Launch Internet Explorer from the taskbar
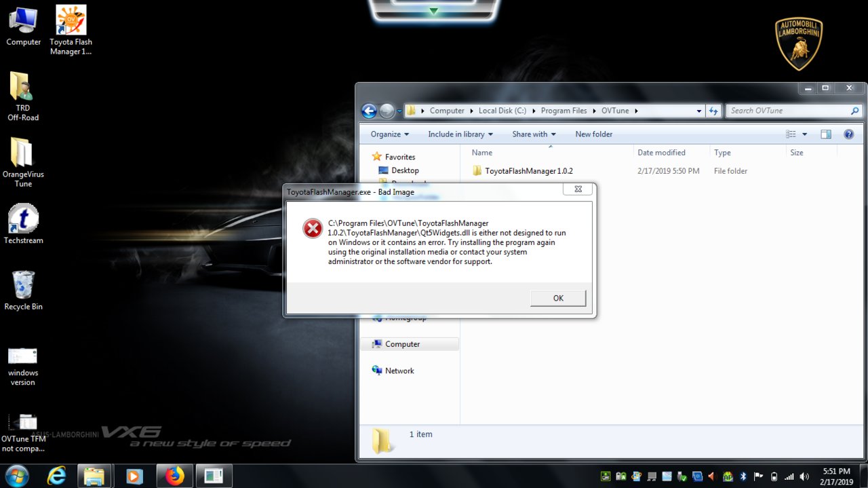 [56, 476]
